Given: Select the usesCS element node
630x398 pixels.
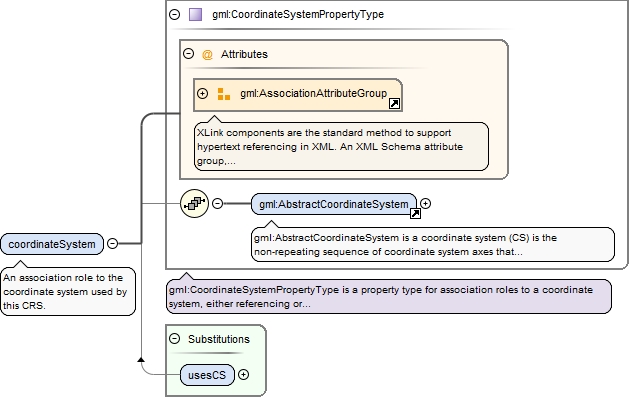Looking at the screenshot, I should coord(207,375).
